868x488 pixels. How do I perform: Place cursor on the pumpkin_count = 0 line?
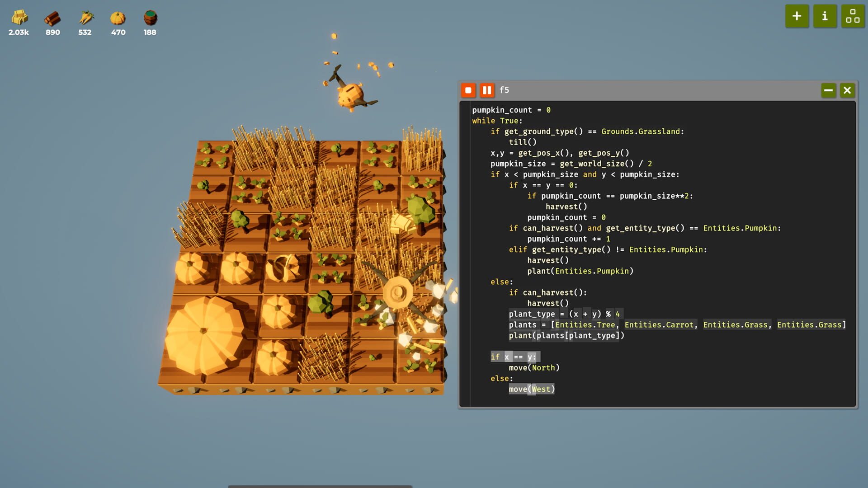point(511,110)
